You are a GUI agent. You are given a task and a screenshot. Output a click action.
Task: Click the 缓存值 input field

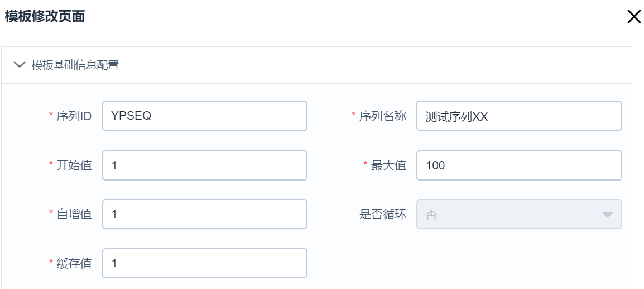[204, 263]
